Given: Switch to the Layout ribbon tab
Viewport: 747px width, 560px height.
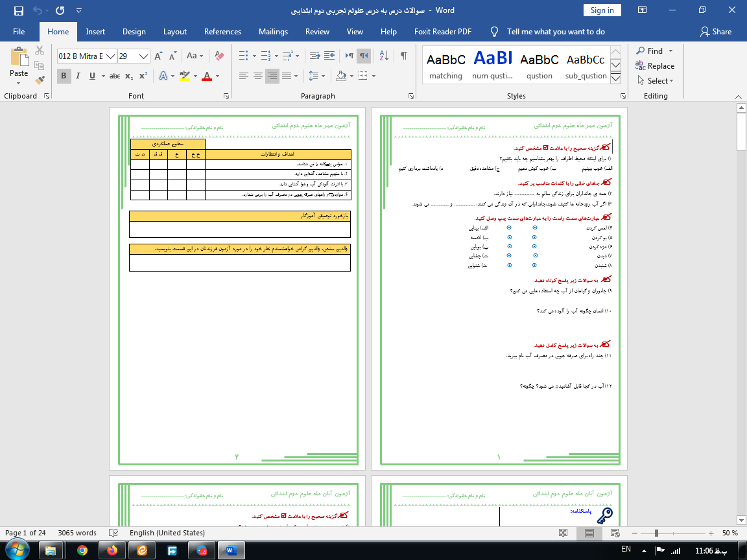Looking at the screenshot, I should (x=174, y=32).
